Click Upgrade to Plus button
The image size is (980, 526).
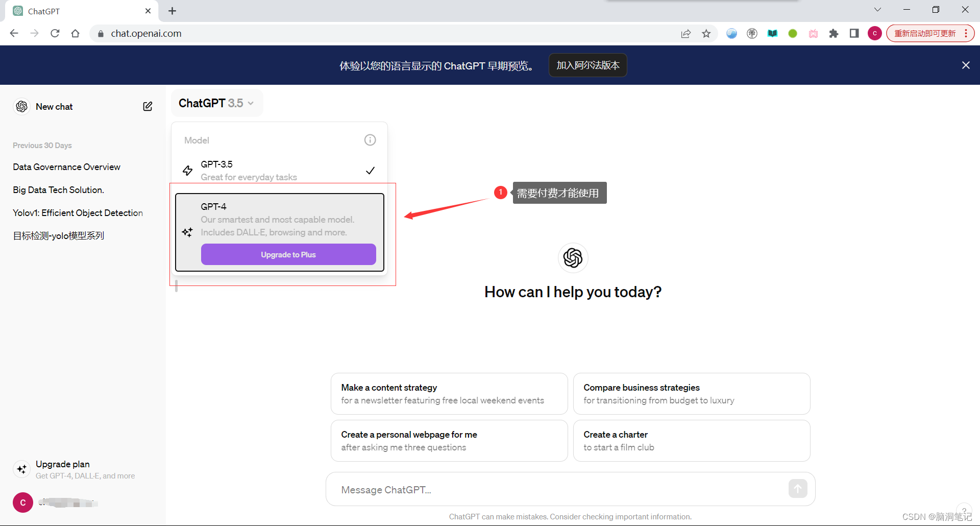288,254
